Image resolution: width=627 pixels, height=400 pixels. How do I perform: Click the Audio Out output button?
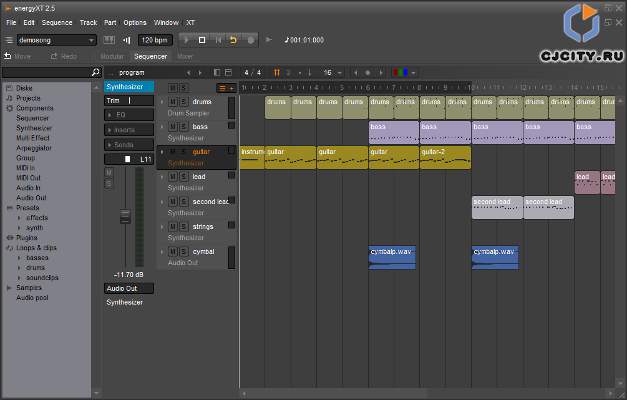(129, 288)
